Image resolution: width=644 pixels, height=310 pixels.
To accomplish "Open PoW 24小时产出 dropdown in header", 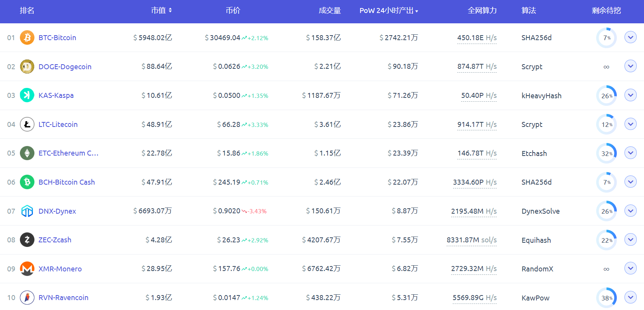I will (x=388, y=11).
